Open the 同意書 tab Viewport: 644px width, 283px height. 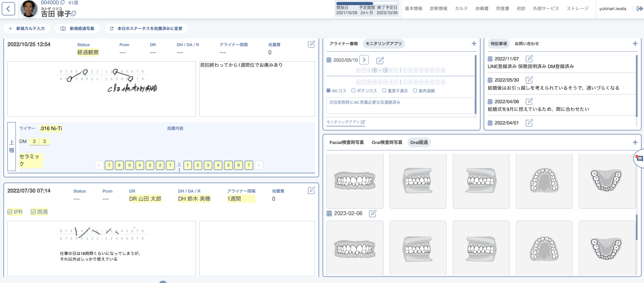pos(503,9)
